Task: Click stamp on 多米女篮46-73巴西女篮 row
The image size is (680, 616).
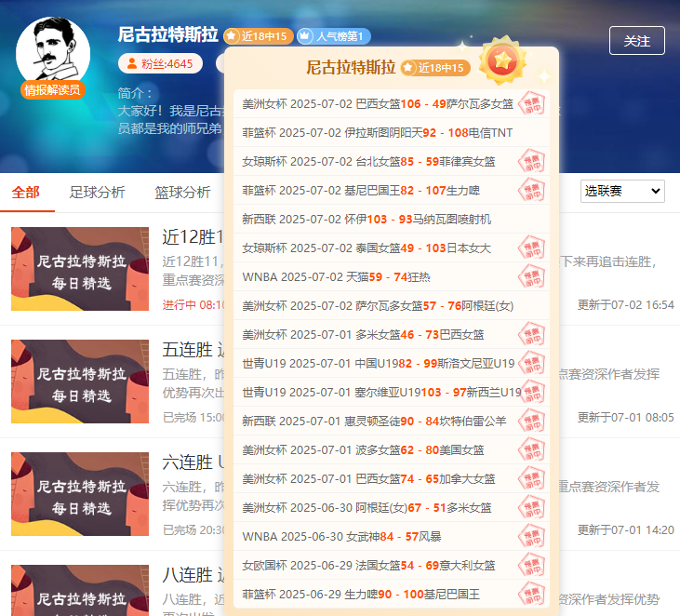Action: (x=532, y=334)
